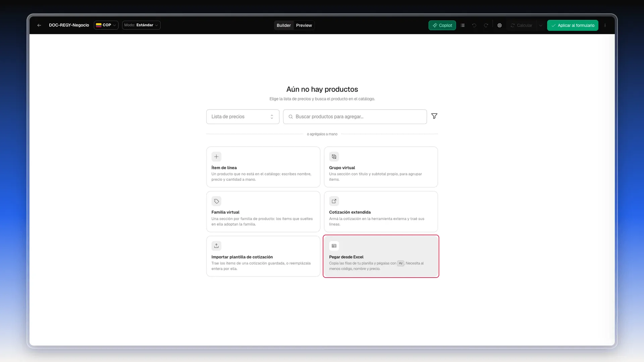Go back using the left arrow icon

[39, 25]
